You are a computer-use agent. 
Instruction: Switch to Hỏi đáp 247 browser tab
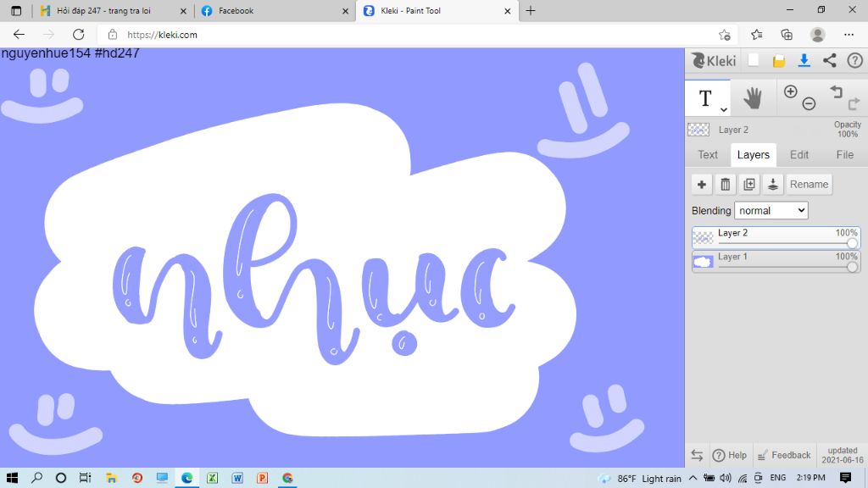[103, 10]
